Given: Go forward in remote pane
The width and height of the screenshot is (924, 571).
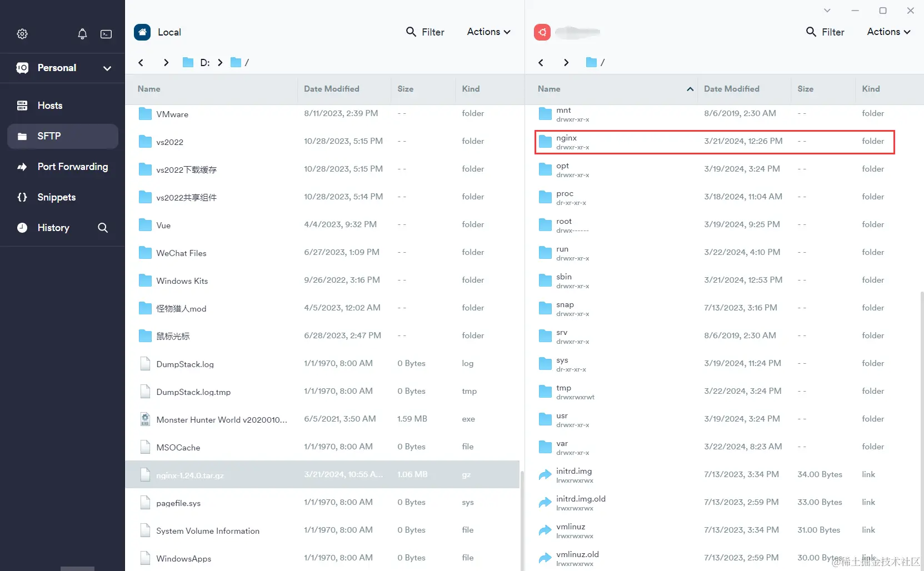Looking at the screenshot, I should point(566,62).
